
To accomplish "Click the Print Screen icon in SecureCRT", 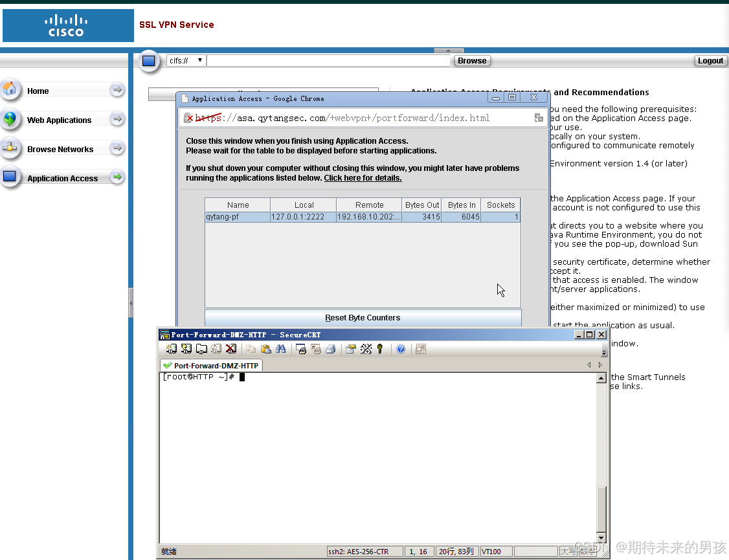I will (301, 349).
